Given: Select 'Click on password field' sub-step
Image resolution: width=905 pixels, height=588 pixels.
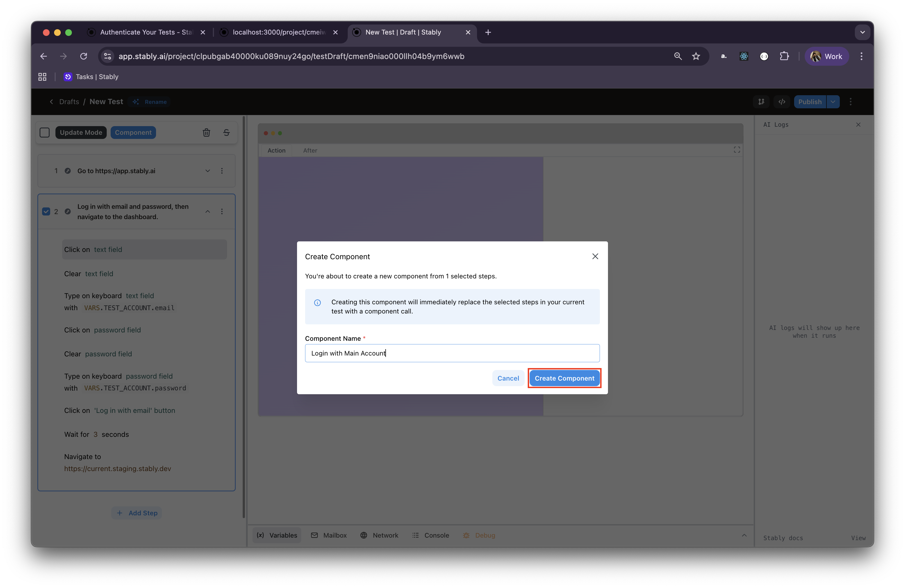Looking at the screenshot, I should (102, 330).
